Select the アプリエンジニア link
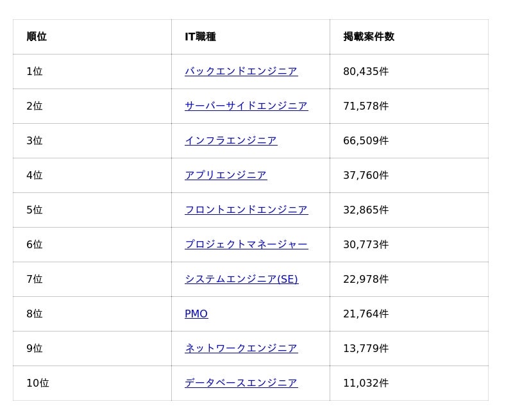Image resolution: width=513 pixels, height=420 pixels. 226,175
